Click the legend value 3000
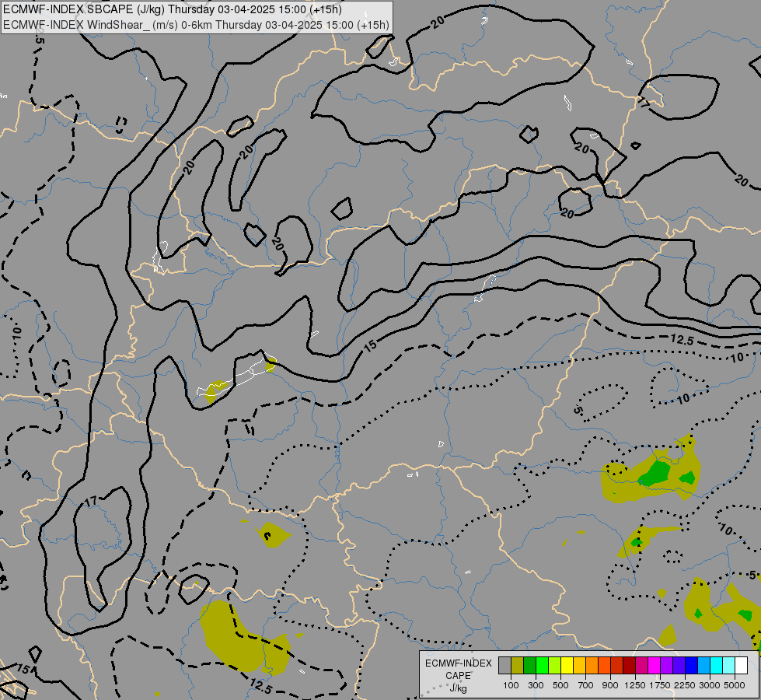 tap(710, 685)
